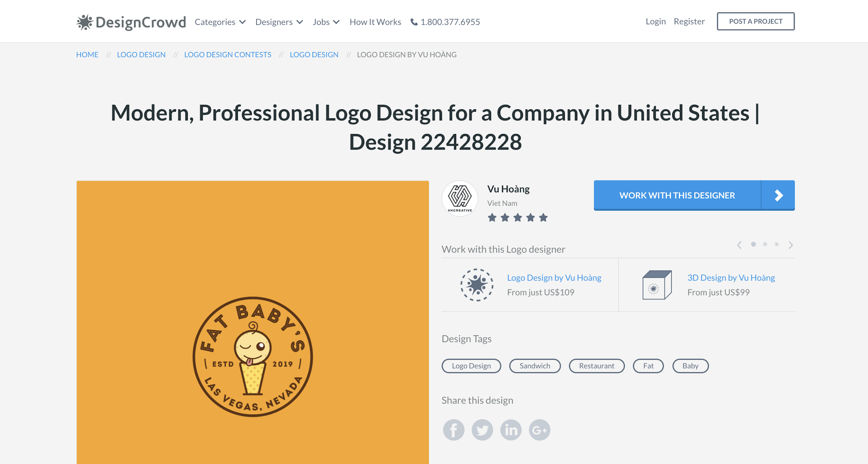Select the second carousel dot
Image resolution: width=868 pixels, height=464 pixels.
(765, 244)
